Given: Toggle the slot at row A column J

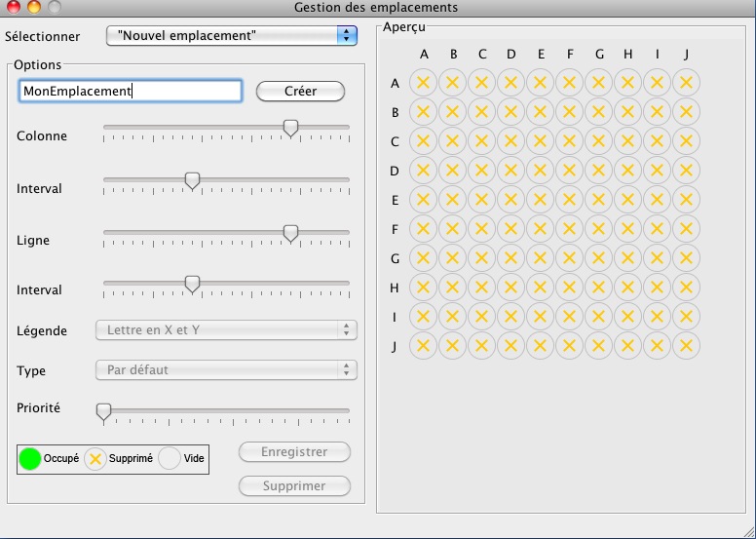Looking at the screenshot, I should tap(686, 83).
